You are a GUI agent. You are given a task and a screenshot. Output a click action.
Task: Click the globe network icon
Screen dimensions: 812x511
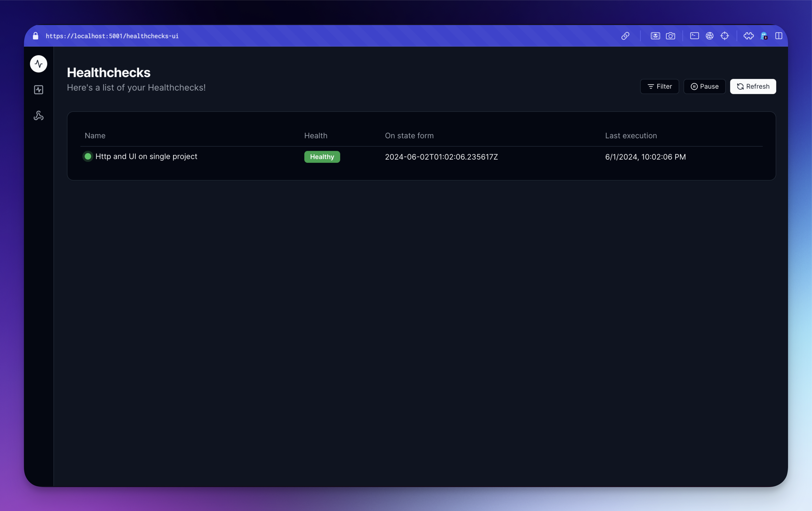coord(710,36)
